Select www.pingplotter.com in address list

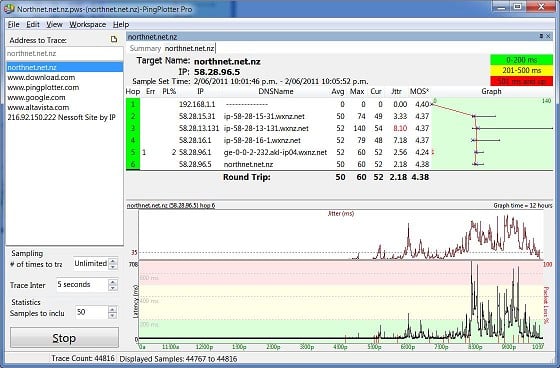coord(43,87)
